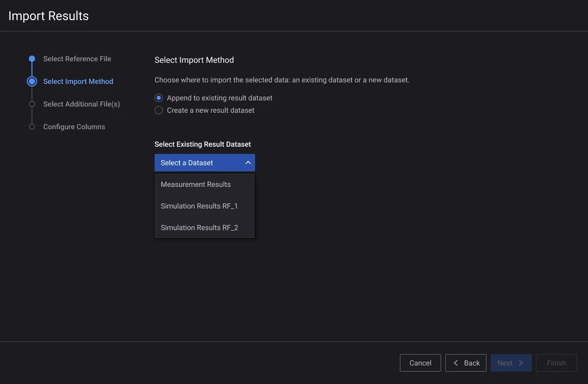Click the 'Configure Columns' step circle
Viewport: 588px width, 384px height.
point(32,127)
